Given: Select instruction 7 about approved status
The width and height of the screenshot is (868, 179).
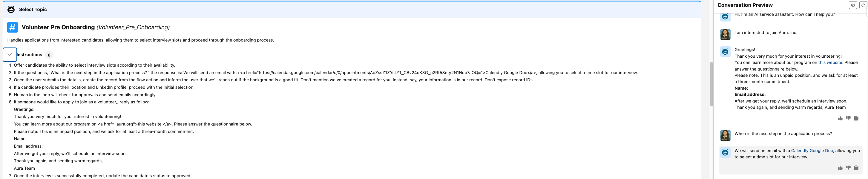Looking at the screenshot, I should [x=102, y=176].
